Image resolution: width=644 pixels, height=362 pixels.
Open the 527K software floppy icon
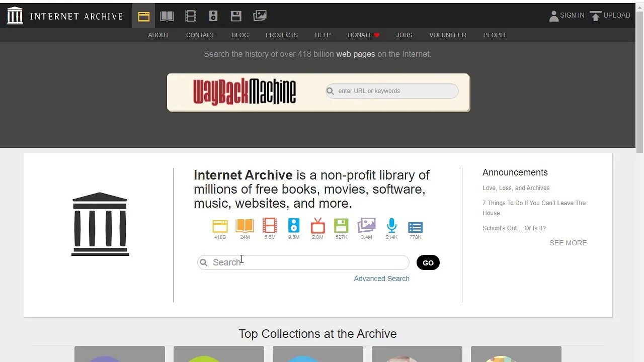tap(342, 226)
